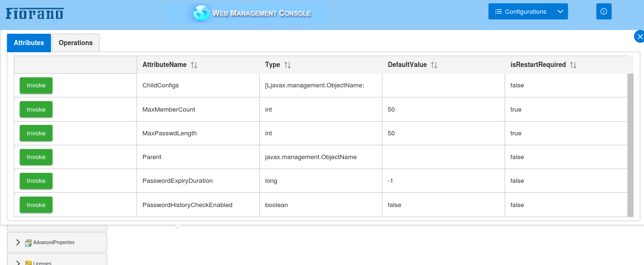Viewport: 644px width, 265px height.
Task: Invoke the Parent attribute
Action: click(x=36, y=157)
